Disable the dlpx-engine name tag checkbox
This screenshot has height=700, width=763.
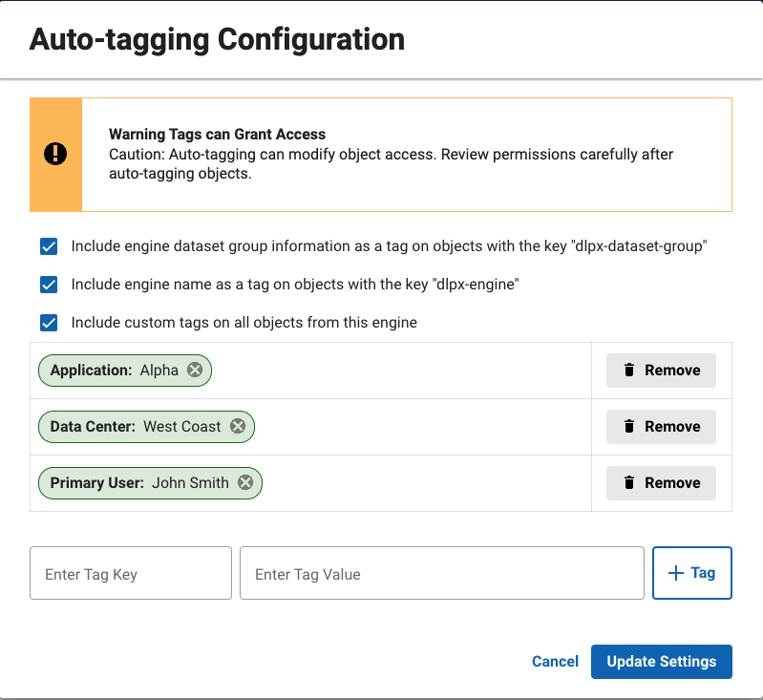[49, 285]
